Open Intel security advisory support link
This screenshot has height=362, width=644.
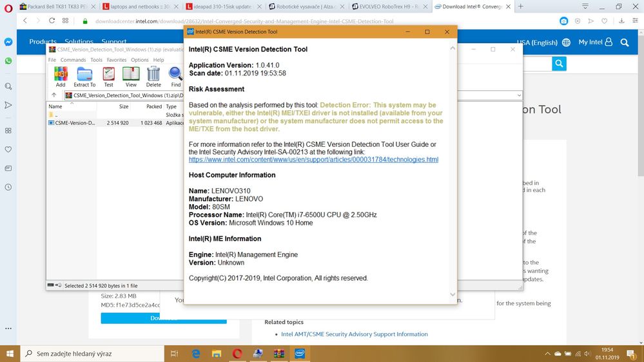point(313,160)
